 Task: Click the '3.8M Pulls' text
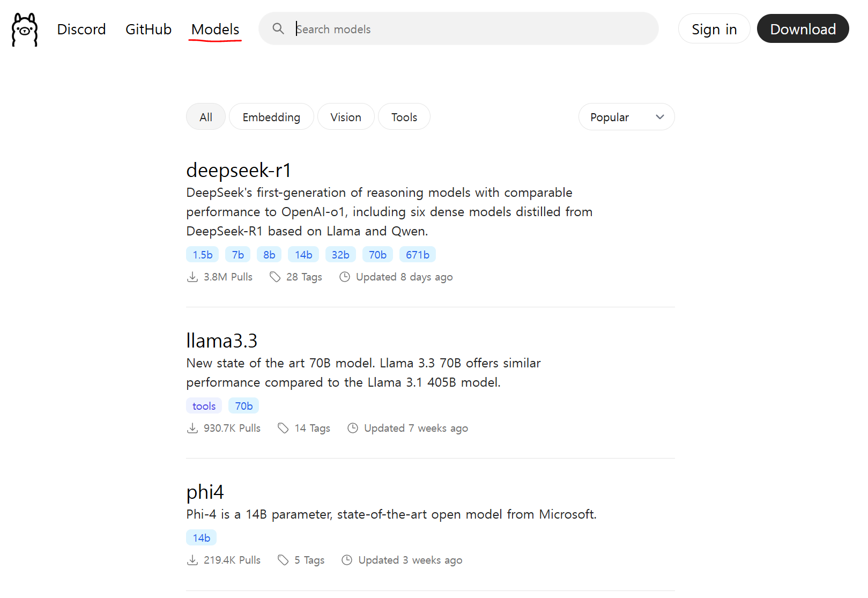[x=228, y=277]
